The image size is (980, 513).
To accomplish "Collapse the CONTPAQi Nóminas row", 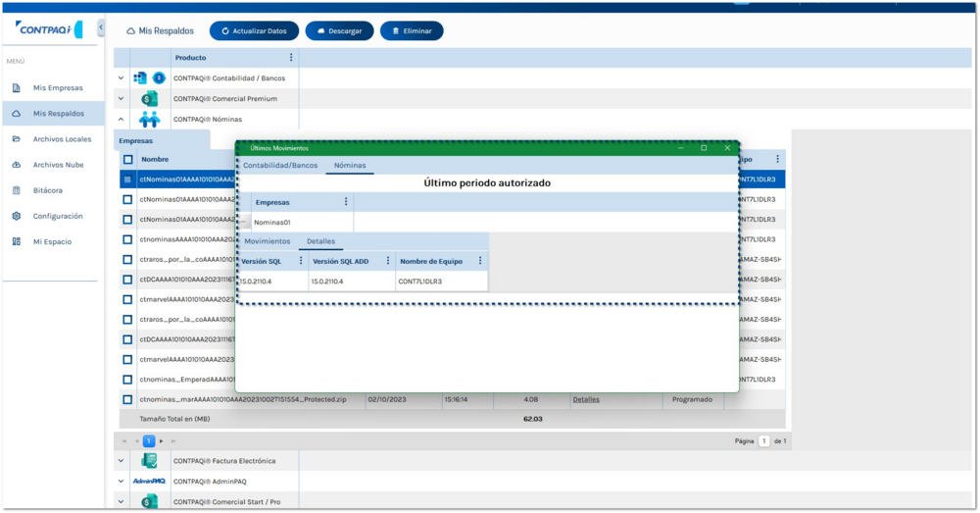I will [122, 120].
